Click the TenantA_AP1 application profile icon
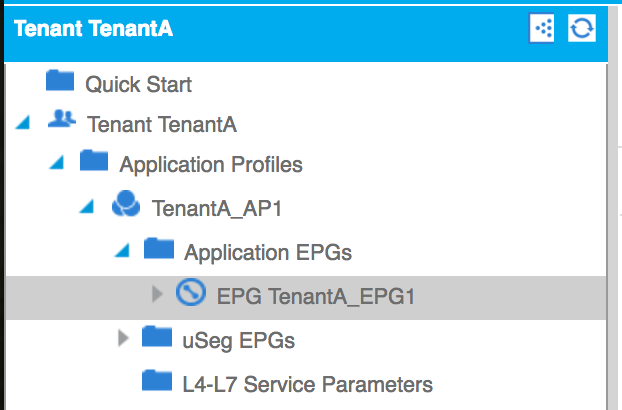 126,203
